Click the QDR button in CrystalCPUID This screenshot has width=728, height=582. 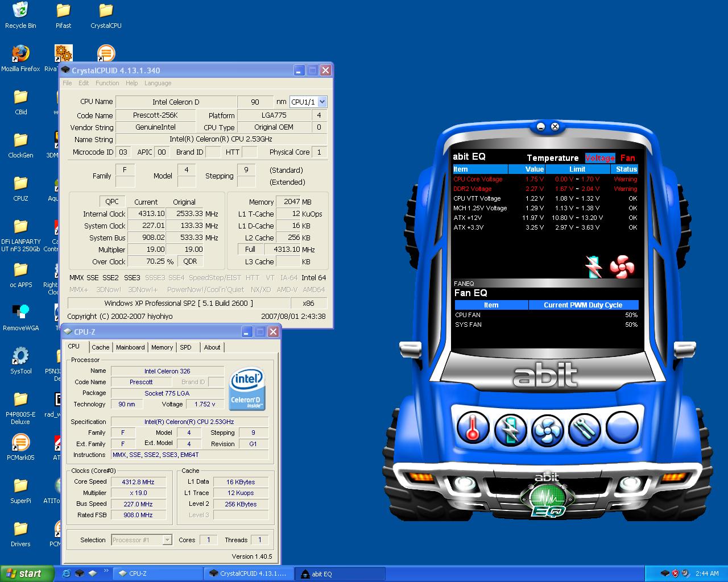pos(191,261)
